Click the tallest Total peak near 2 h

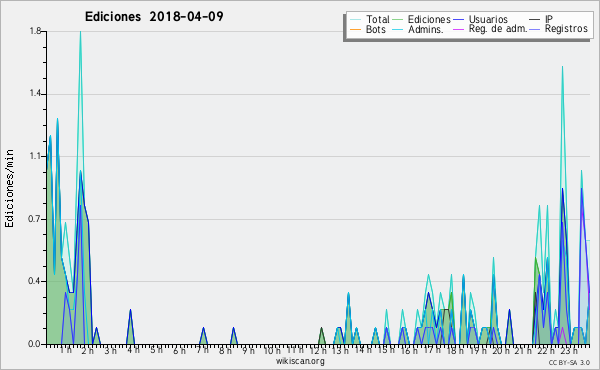click(x=80, y=32)
